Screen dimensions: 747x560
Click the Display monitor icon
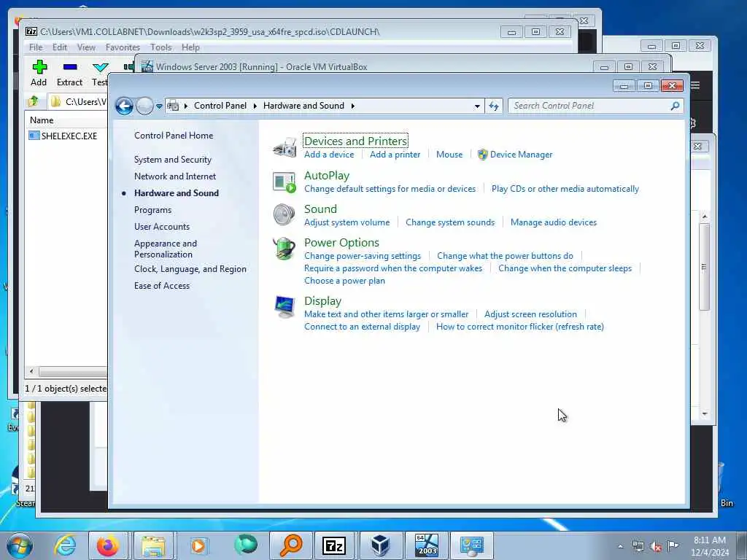pyautogui.click(x=285, y=307)
